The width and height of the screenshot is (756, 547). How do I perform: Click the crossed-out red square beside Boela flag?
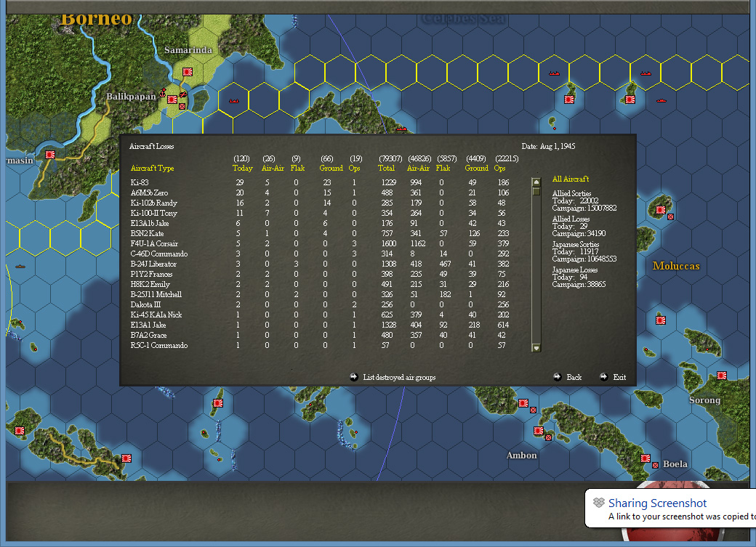[x=655, y=465]
